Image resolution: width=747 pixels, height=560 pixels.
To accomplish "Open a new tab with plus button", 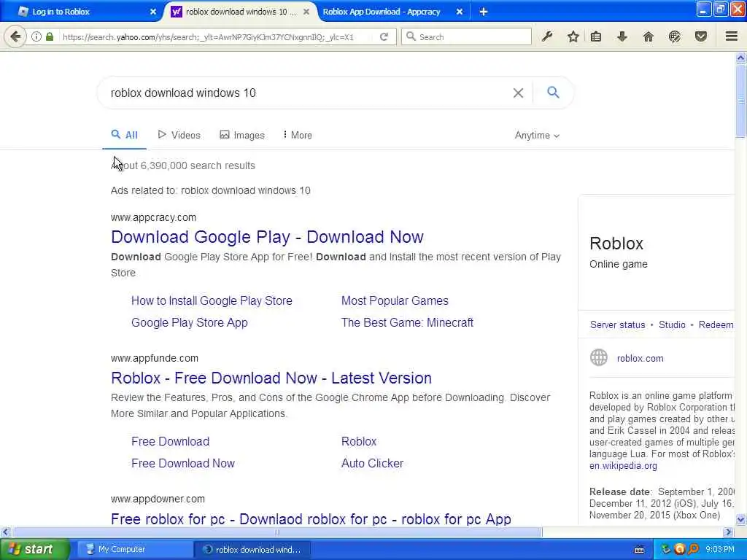I will [484, 12].
